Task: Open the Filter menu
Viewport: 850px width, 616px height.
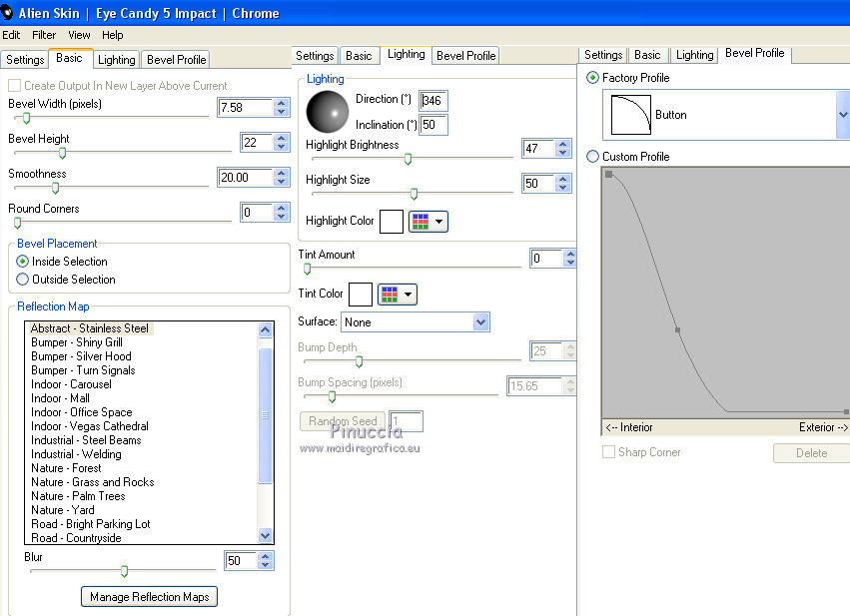Action: pyautogui.click(x=44, y=35)
